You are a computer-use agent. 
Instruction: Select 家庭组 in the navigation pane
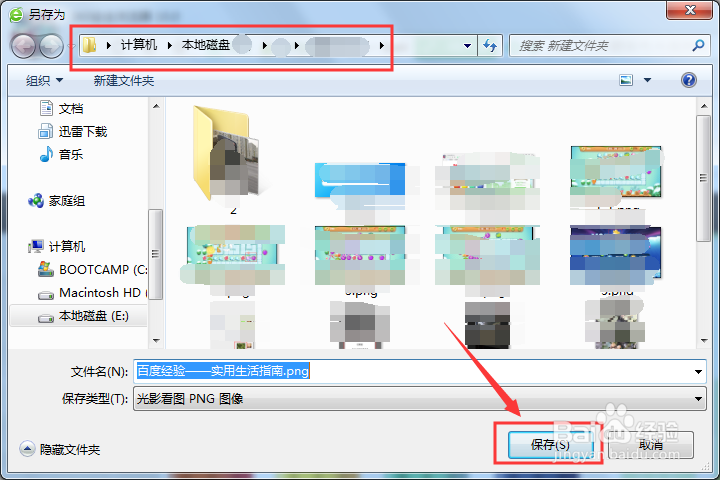(x=67, y=201)
